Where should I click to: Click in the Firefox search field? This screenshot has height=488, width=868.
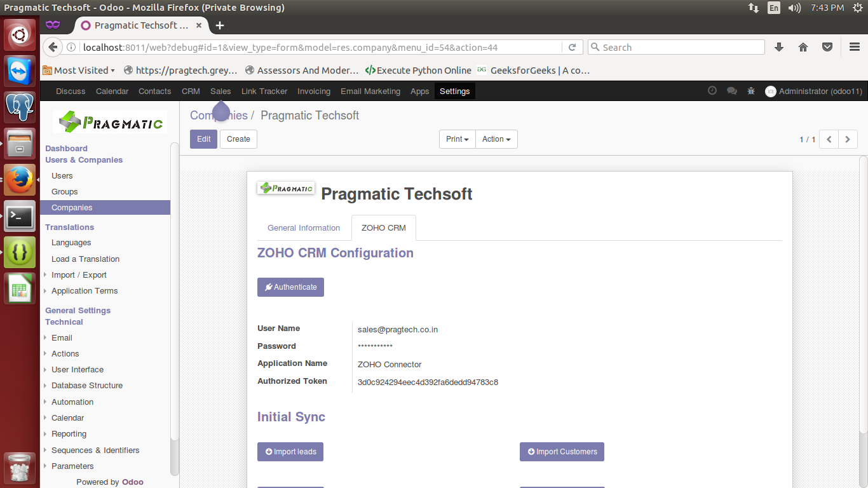676,47
